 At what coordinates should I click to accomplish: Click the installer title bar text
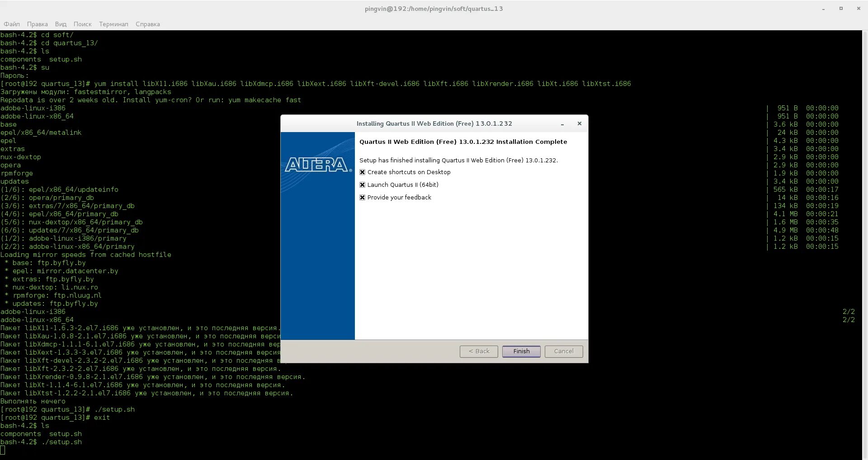434,123
